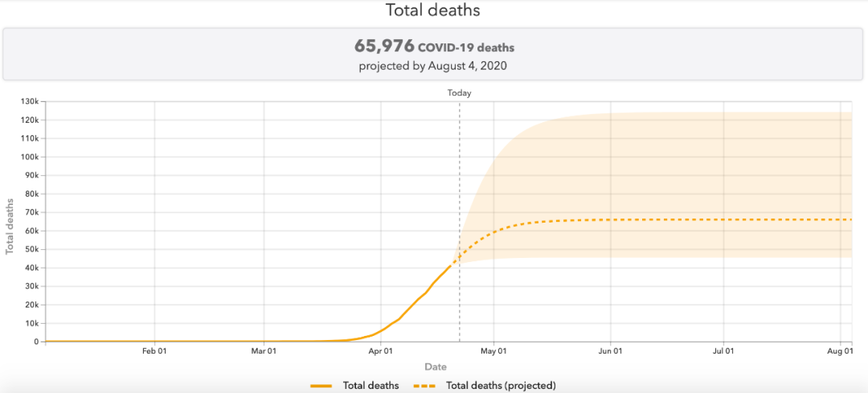Click the Jul 01 date axis label
Viewport: 868px width, 393px height.
tap(723, 351)
